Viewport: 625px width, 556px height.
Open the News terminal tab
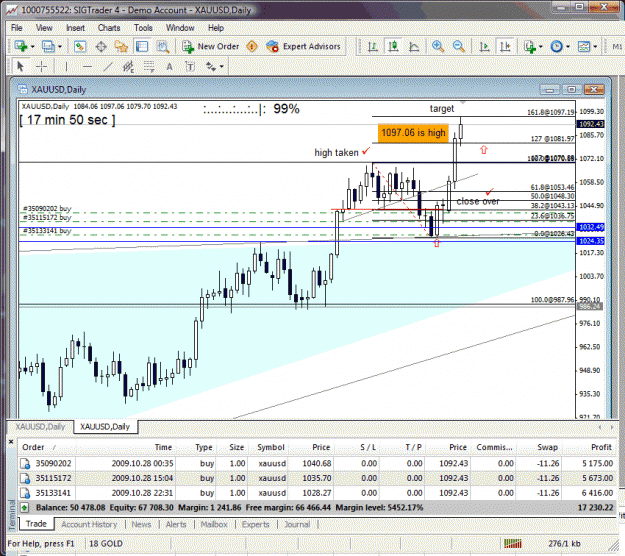click(x=142, y=525)
